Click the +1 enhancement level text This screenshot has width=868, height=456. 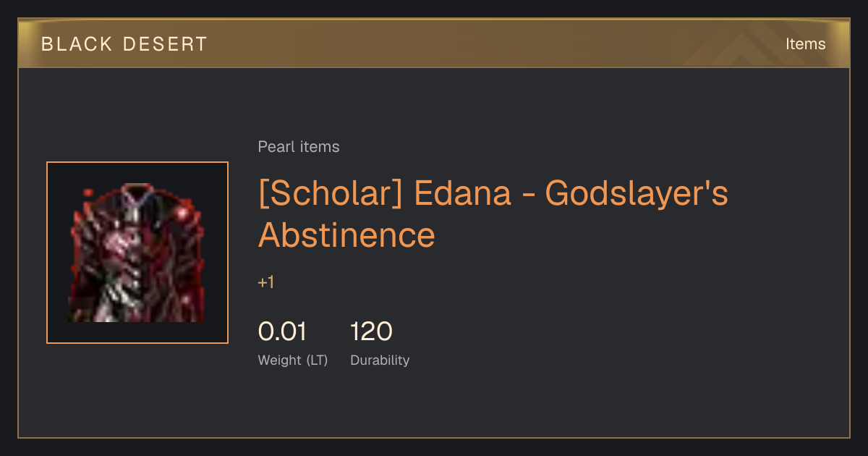pos(266,282)
